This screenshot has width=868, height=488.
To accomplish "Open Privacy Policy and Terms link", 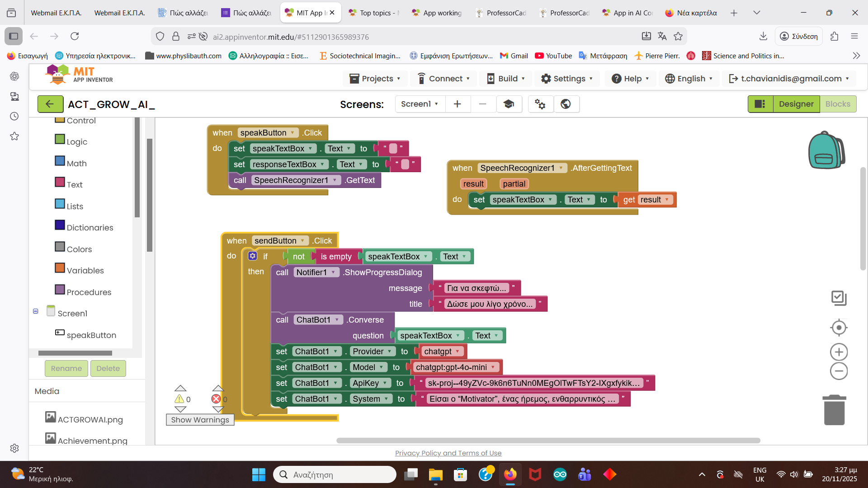I will pos(448,453).
